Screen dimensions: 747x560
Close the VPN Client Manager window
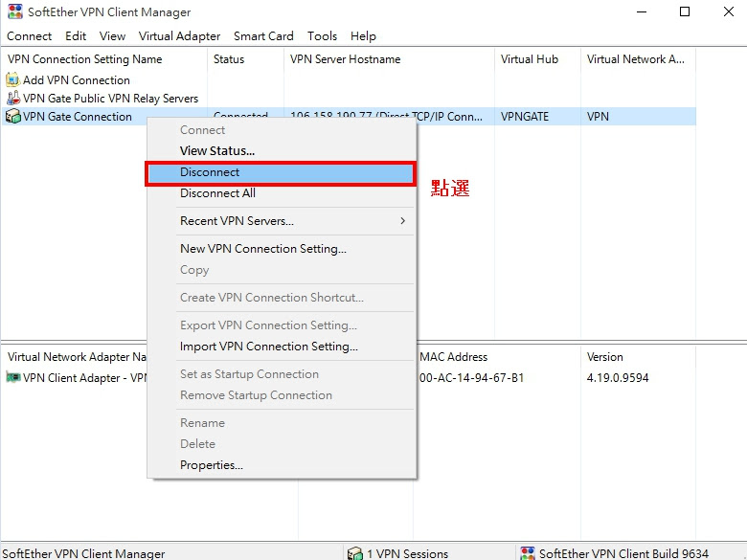point(729,11)
